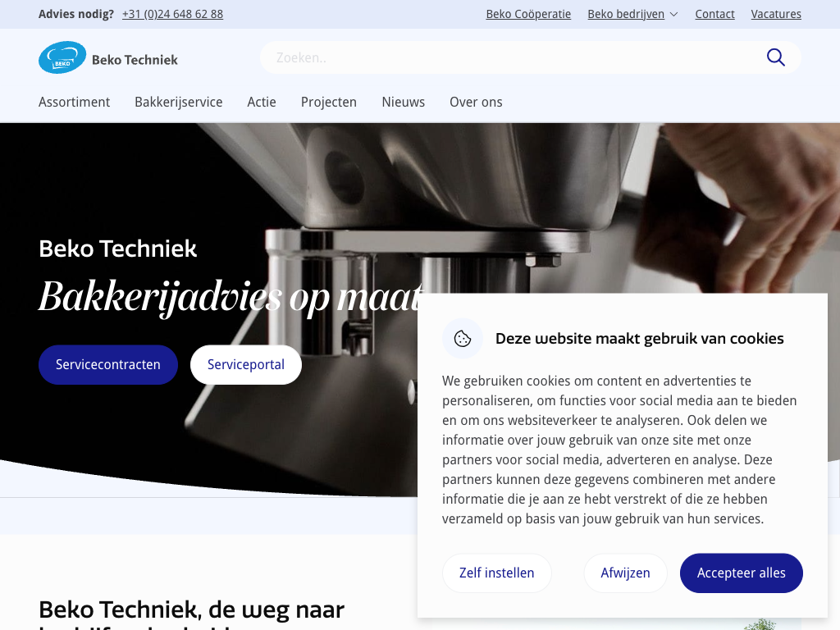The width and height of the screenshot is (840, 630).
Task: Open the Over ons menu
Action: tap(476, 102)
